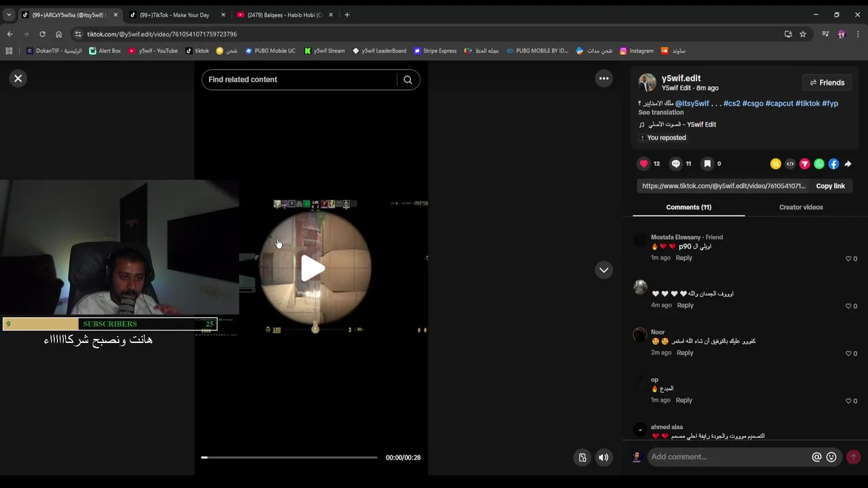Open the Chrome three-dot menu
Image resolution: width=868 pixels, height=488 pixels.
[858, 34]
